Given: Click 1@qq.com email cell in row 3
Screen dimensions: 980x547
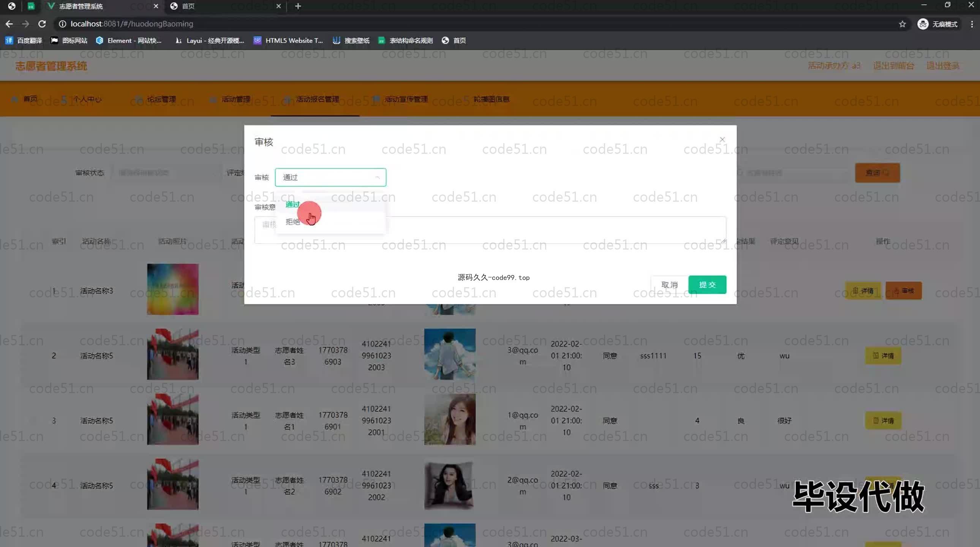Looking at the screenshot, I should click(523, 421).
